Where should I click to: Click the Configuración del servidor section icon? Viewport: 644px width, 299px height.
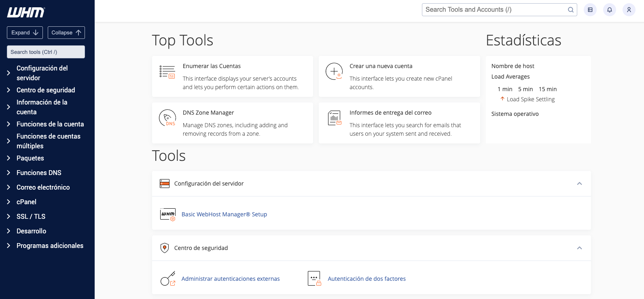pyautogui.click(x=165, y=184)
